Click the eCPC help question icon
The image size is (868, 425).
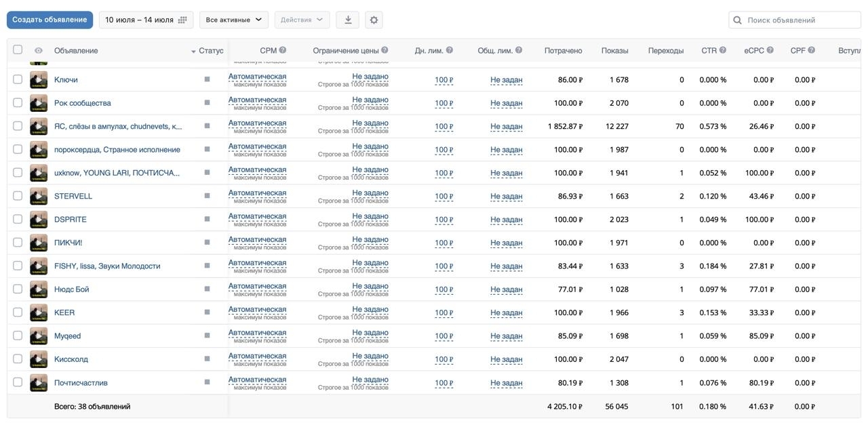pyautogui.click(x=770, y=50)
